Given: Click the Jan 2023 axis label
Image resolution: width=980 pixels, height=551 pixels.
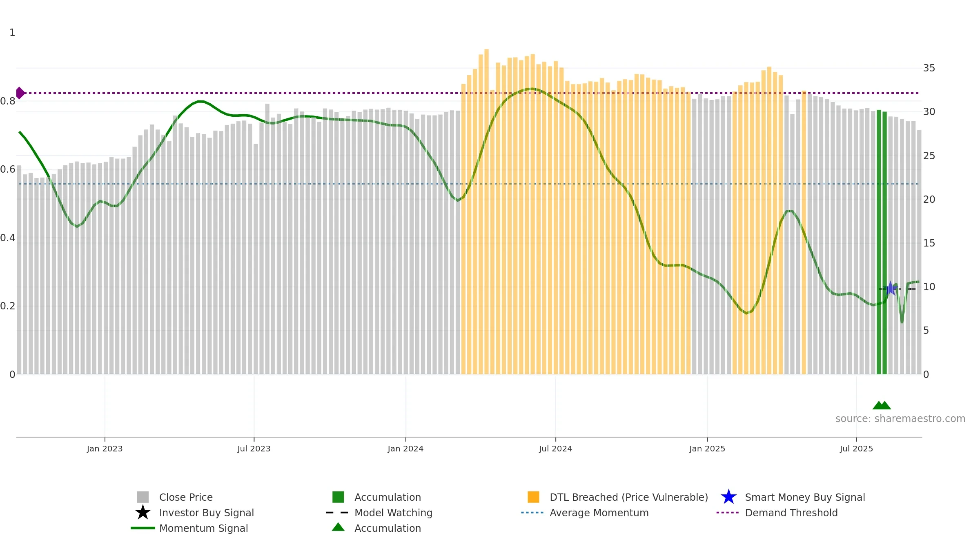Looking at the screenshot, I should point(105,449).
